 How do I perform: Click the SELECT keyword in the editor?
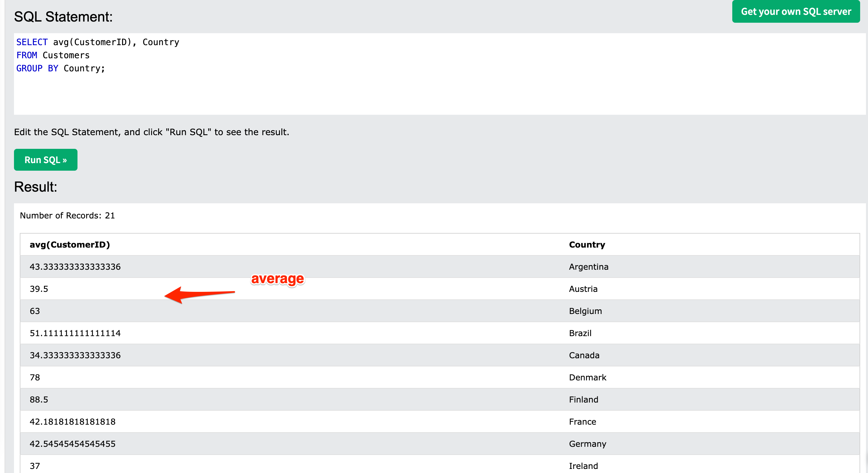pos(32,42)
